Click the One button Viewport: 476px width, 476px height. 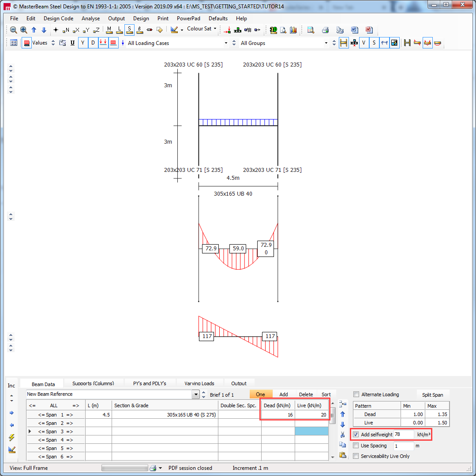260,394
